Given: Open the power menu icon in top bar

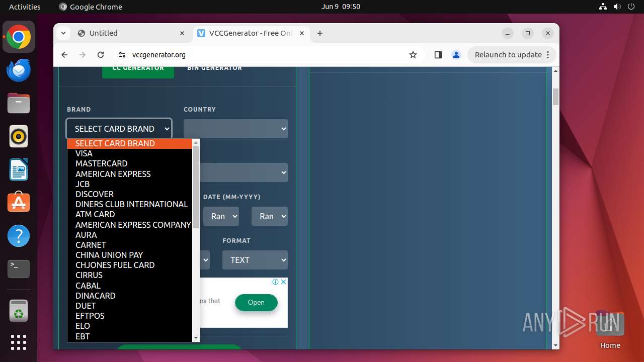Looking at the screenshot, I should point(631,7).
